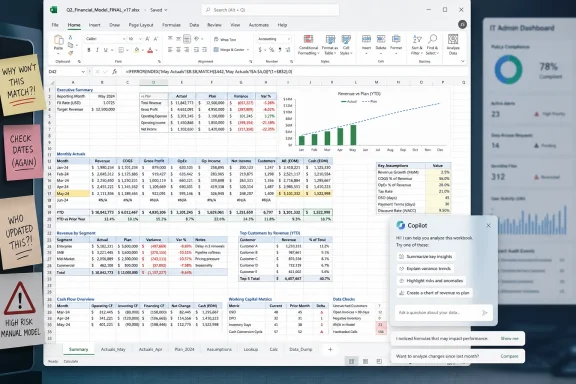Toggle Bold formatting
This screenshot has width=576, height=384.
89,50
